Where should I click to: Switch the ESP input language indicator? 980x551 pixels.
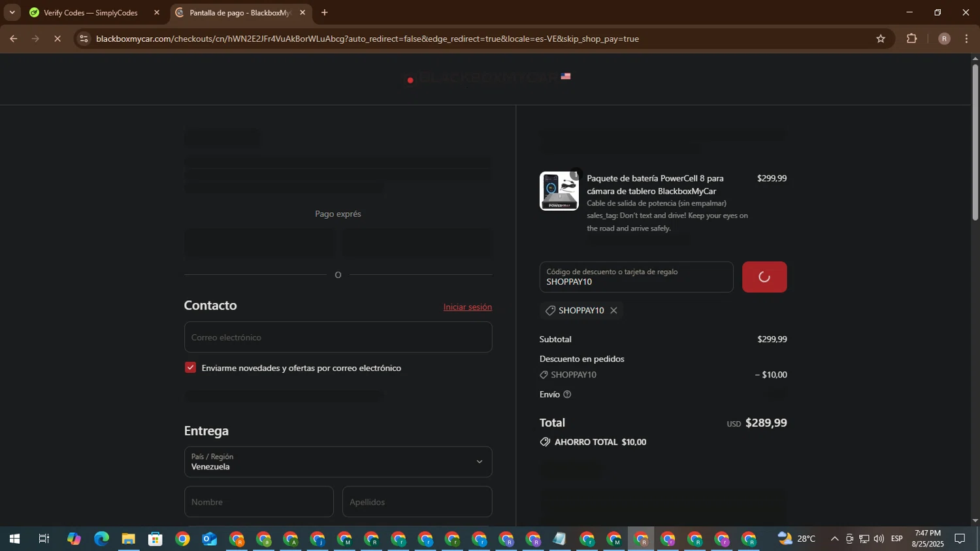click(x=896, y=539)
